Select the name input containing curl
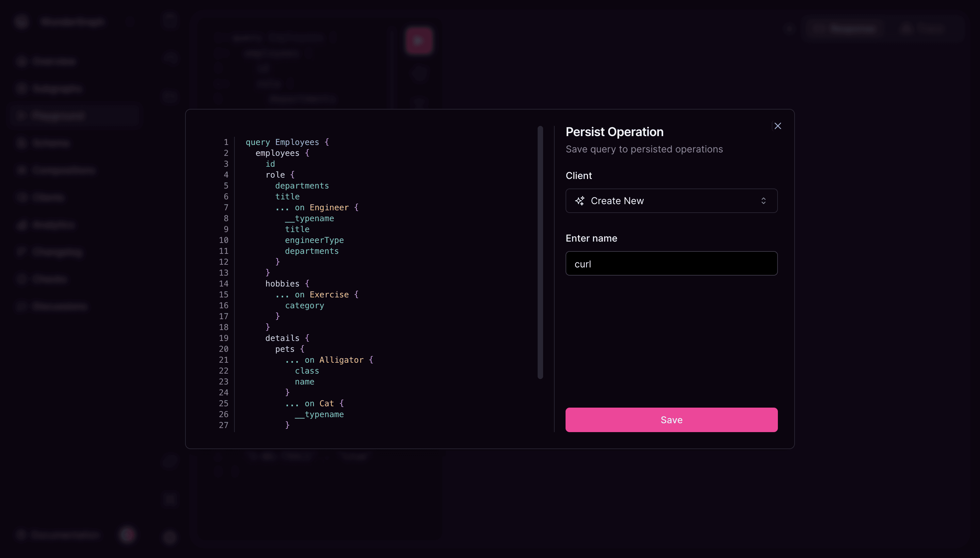 pos(671,263)
